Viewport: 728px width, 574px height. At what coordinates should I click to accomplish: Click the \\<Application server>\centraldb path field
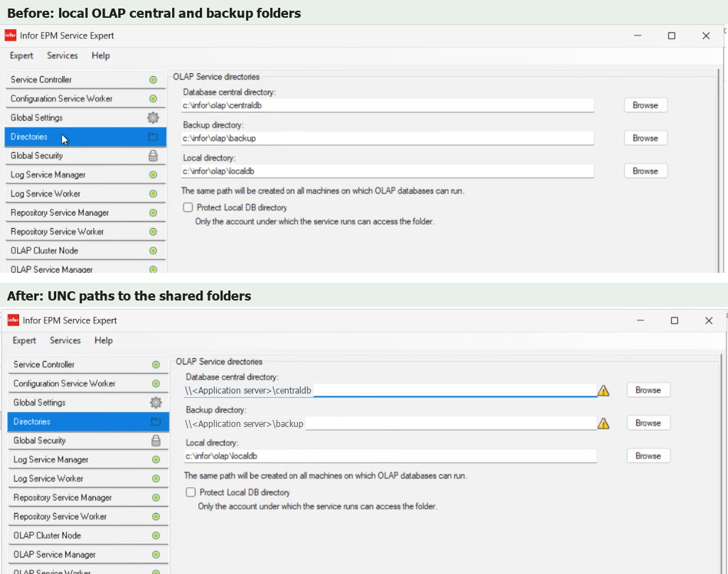(x=390, y=390)
